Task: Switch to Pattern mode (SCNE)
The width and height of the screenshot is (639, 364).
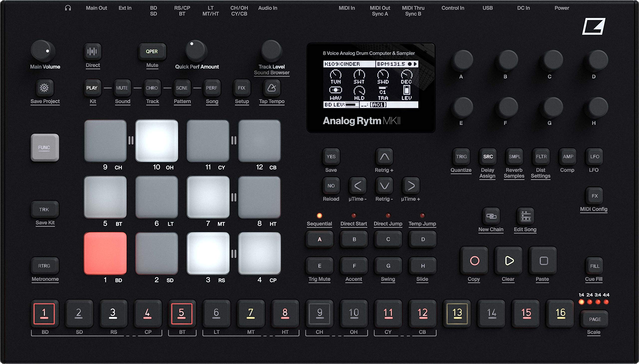Action: 182,88
